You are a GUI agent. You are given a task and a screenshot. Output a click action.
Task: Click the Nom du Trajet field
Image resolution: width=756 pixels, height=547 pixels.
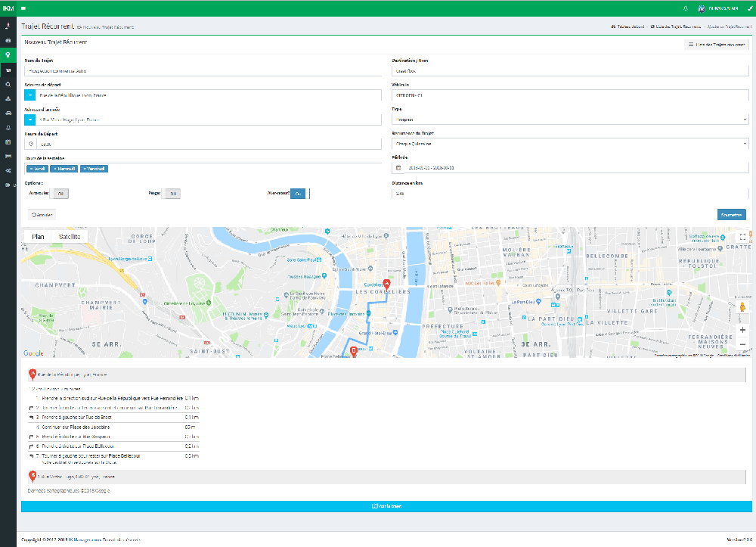pos(203,71)
